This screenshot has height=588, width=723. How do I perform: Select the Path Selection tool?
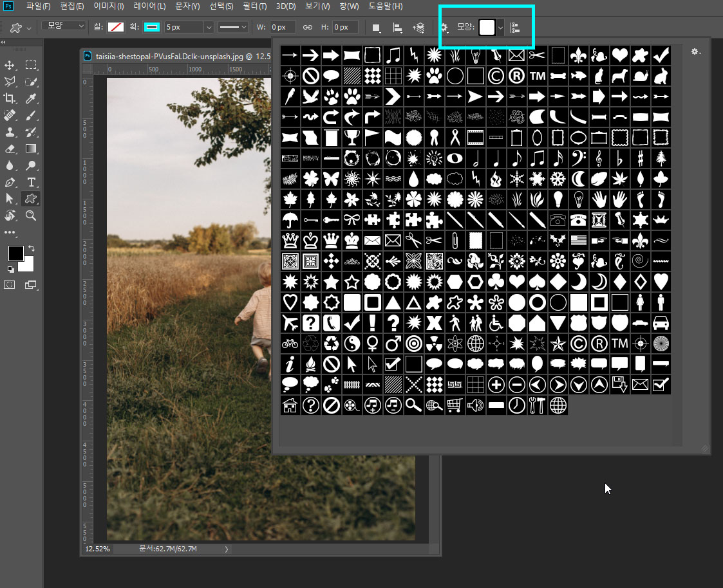(10, 199)
